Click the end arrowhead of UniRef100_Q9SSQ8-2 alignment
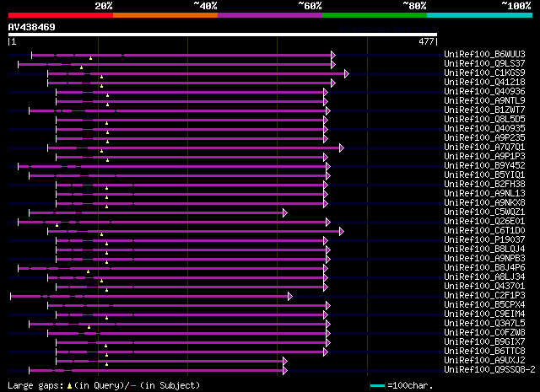Screen dimensions: 540x392 click(x=285, y=371)
